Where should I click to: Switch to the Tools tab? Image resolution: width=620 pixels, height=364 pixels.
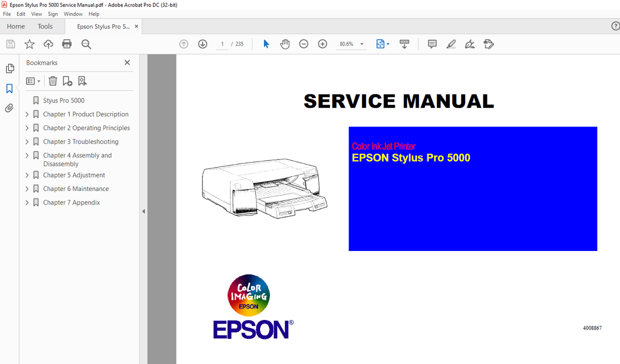tap(45, 26)
